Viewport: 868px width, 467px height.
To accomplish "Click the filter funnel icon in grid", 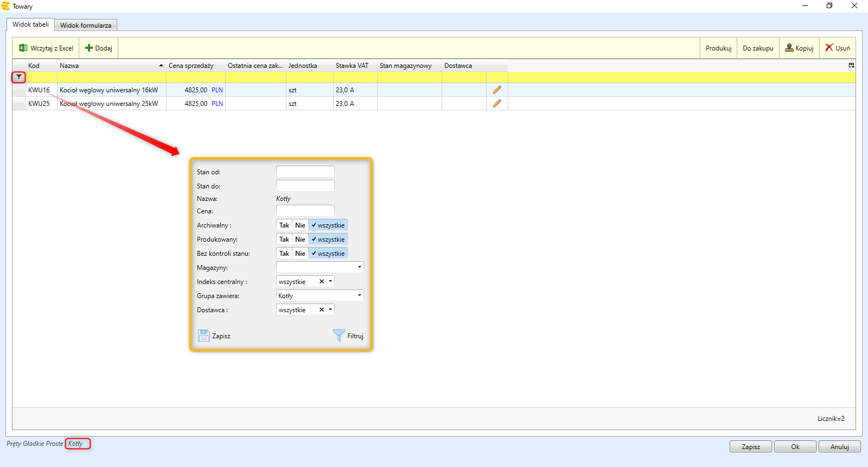I will coord(19,77).
